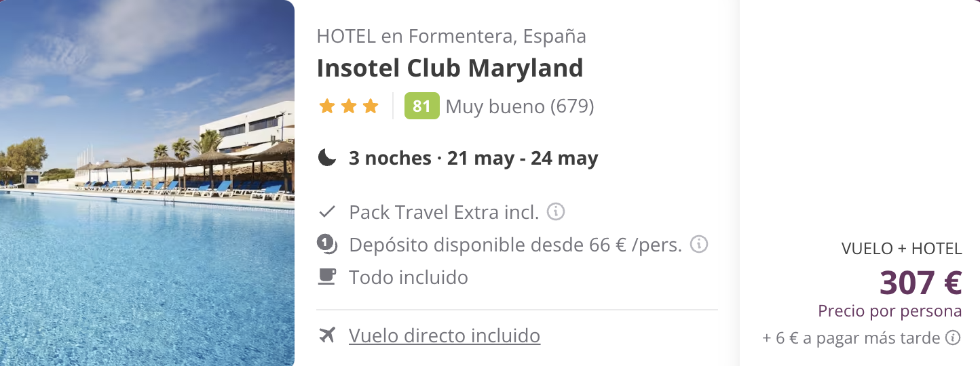Image resolution: width=980 pixels, height=366 pixels.
Task: Click the 3 noches 21 may - 24 may dates
Action: pyautogui.click(x=474, y=159)
